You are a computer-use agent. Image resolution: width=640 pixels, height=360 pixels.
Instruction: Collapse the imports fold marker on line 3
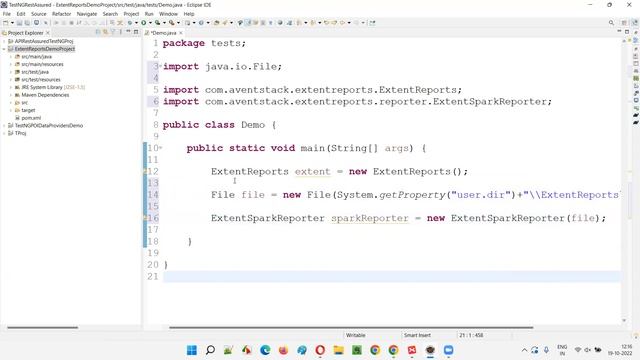(x=160, y=66)
